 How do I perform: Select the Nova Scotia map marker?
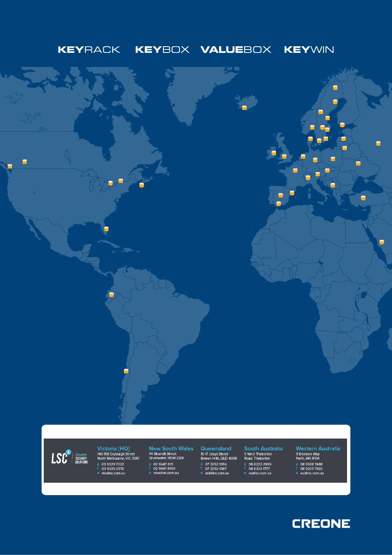coord(142,185)
